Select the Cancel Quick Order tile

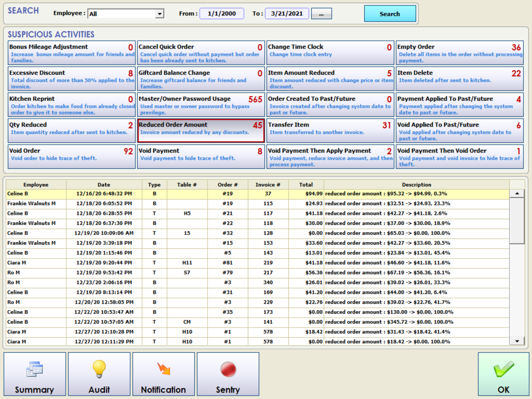[x=201, y=53]
